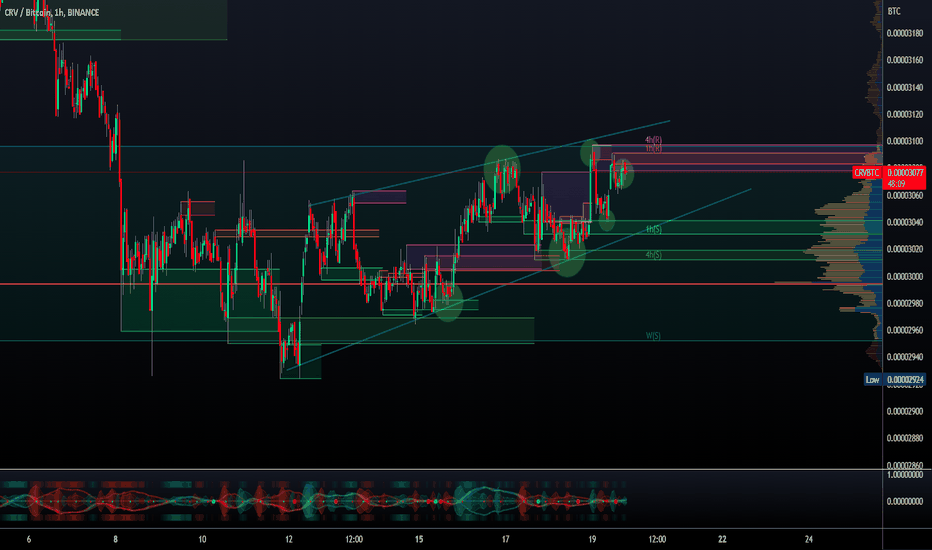
Task: Click price axis level 0.00002980
Action: 905,303
